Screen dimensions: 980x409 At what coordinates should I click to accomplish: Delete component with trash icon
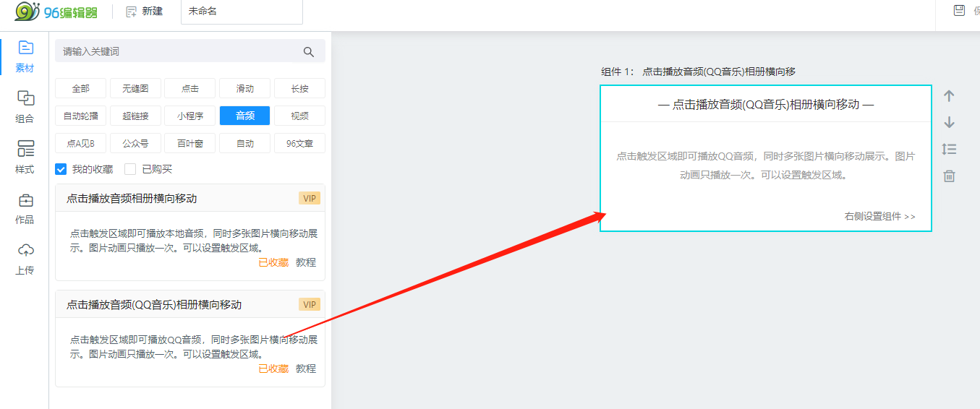(x=950, y=176)
